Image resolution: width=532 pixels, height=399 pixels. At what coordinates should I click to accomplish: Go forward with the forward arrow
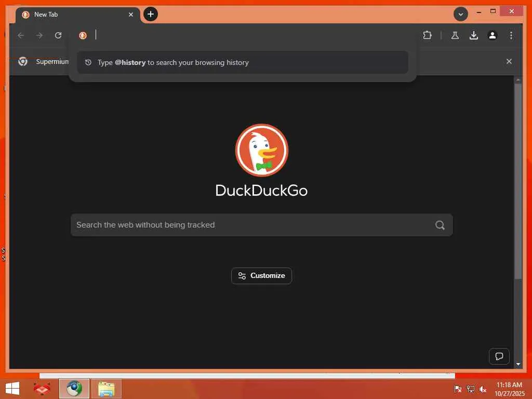39,35
